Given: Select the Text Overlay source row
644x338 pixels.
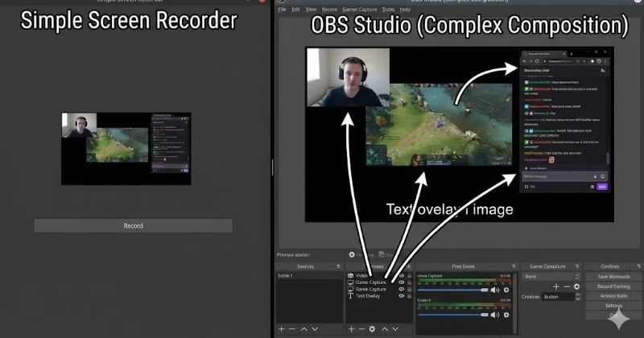Looking at the screenshot, I should tap(379, 295).
